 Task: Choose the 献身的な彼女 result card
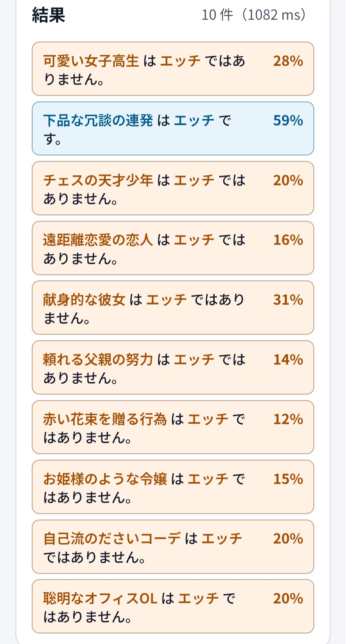pyautogui.click(x=173, y=308)
